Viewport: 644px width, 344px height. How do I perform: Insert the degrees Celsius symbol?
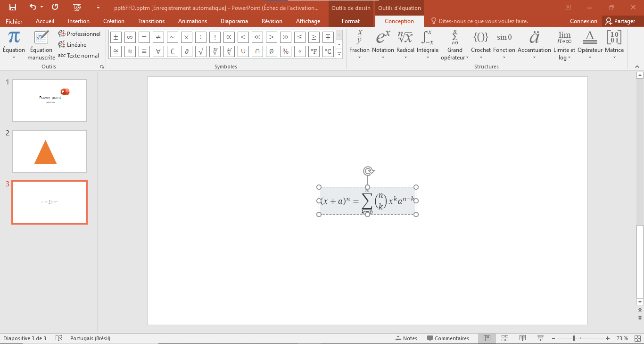click(328, 51)
